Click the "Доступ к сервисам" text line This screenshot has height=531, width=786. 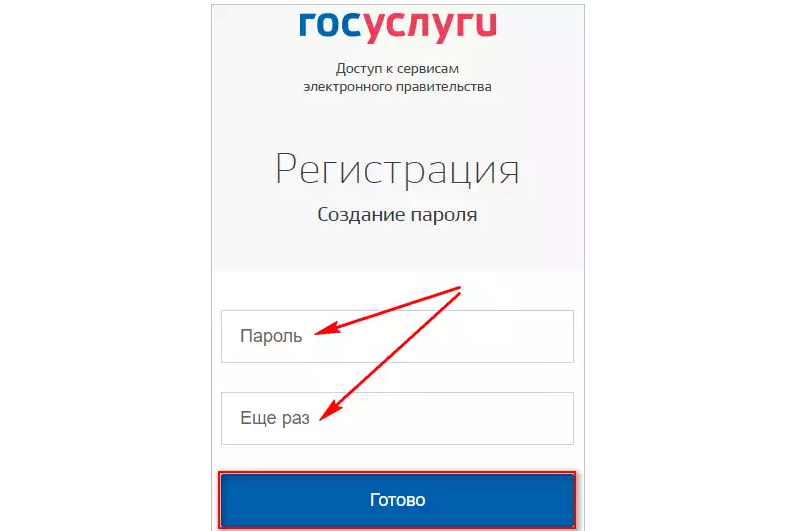[398, 69]
